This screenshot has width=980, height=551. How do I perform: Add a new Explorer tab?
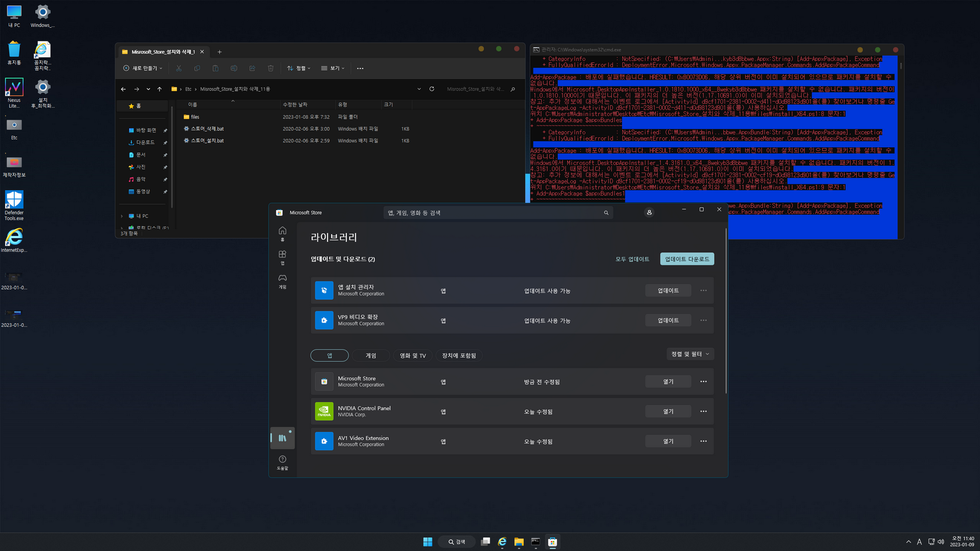[220, 52]
